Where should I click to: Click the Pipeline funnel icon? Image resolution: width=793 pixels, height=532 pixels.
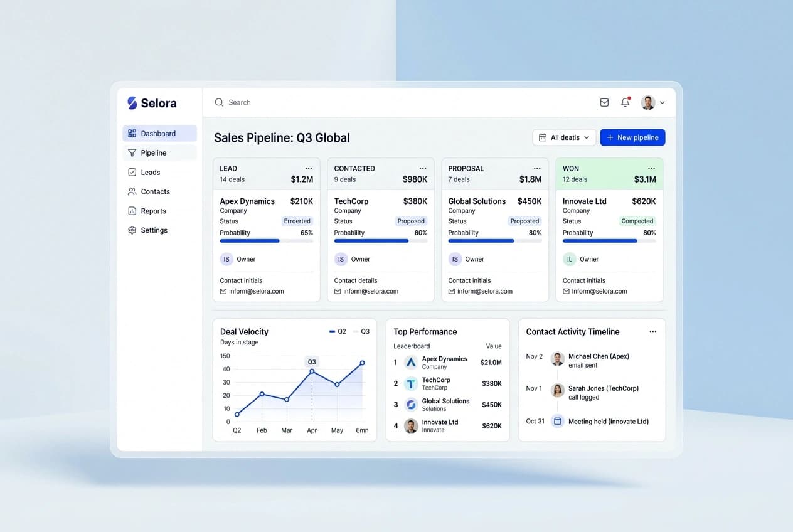coord(132,152)
